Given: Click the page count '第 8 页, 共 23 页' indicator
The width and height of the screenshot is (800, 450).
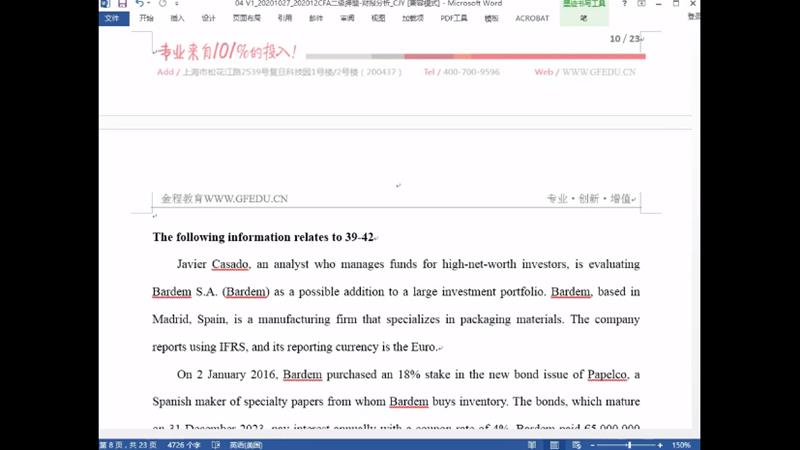Looking at the screenshot, I should [x=128, y=445].
